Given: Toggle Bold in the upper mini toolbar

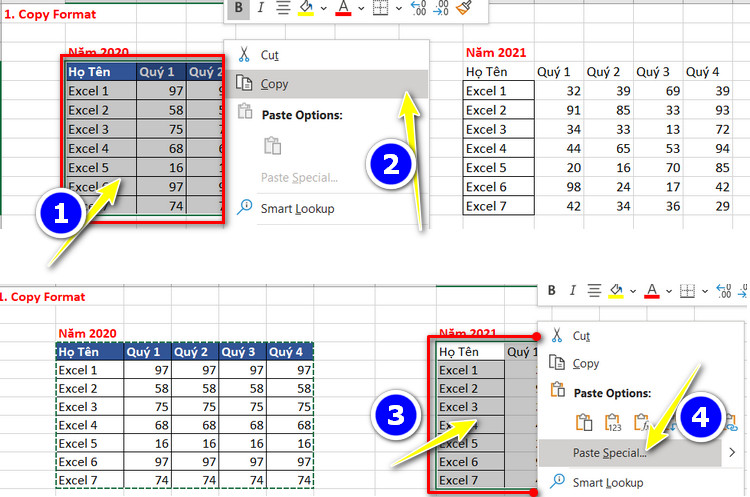Looking at the screenshot, I should coord(238,8).
